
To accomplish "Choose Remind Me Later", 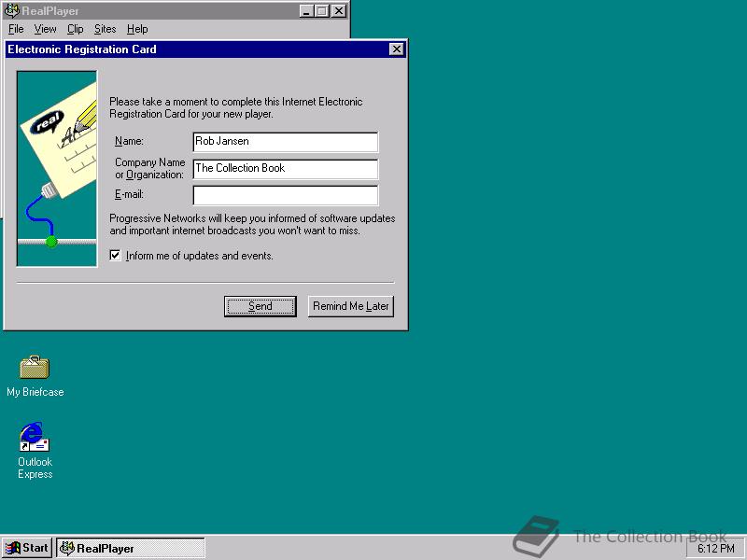I will click(351, 306).
